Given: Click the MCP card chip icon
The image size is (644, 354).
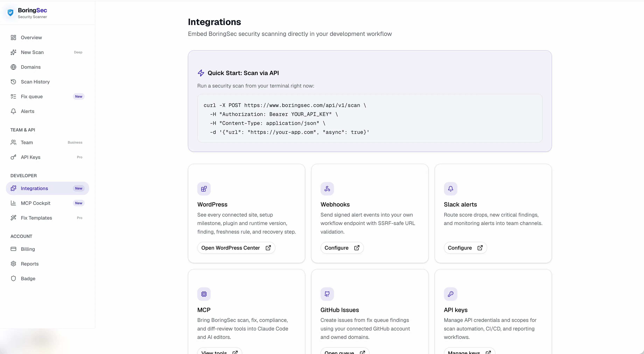Looking at the screenshot, I should [x=204, y=294].
